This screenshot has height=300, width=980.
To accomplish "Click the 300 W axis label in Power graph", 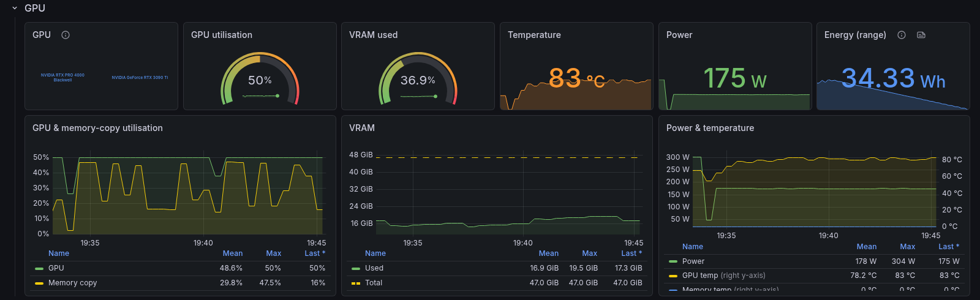I will (x=677, y=157).
